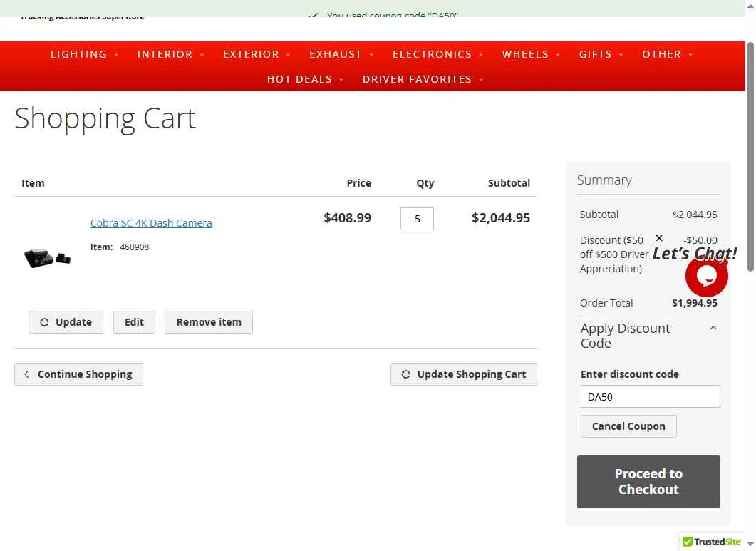Click Proceed to Checkout
This screenshot has height=551, width=756.
pos(648,482)
